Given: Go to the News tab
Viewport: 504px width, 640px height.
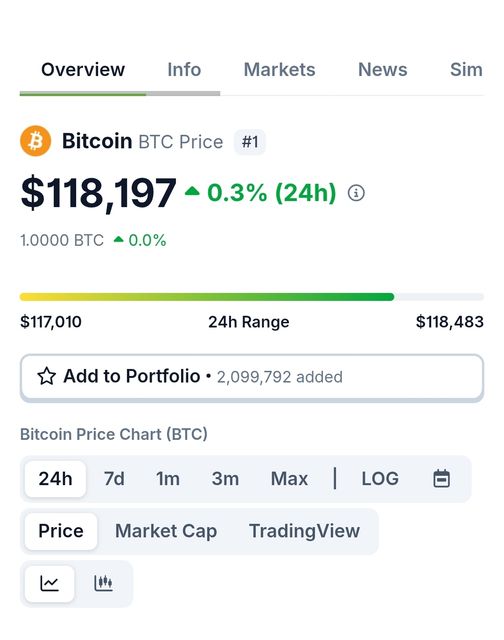Looking at the screenshot, I should [x=382, y=69].
